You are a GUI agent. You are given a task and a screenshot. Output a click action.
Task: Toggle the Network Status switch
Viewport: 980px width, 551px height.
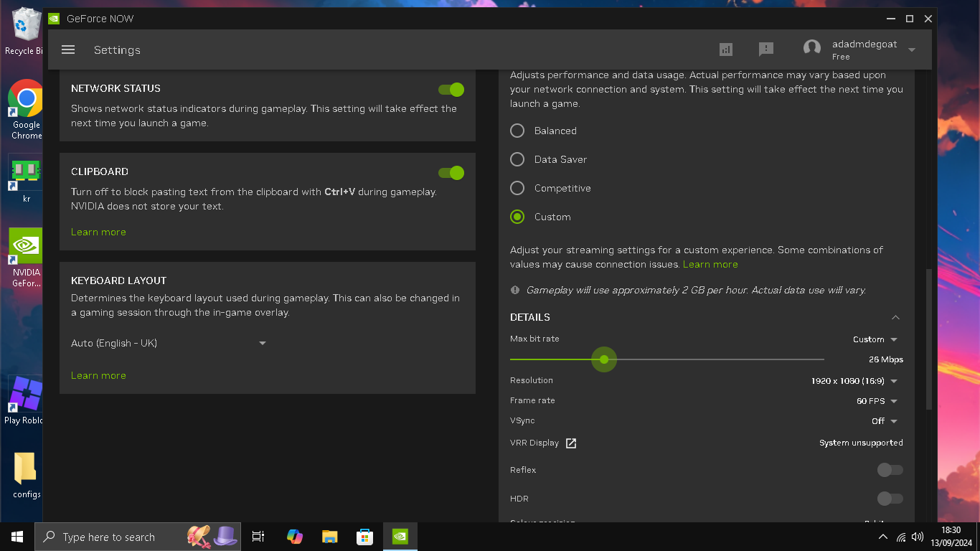(x=451, y=90)
